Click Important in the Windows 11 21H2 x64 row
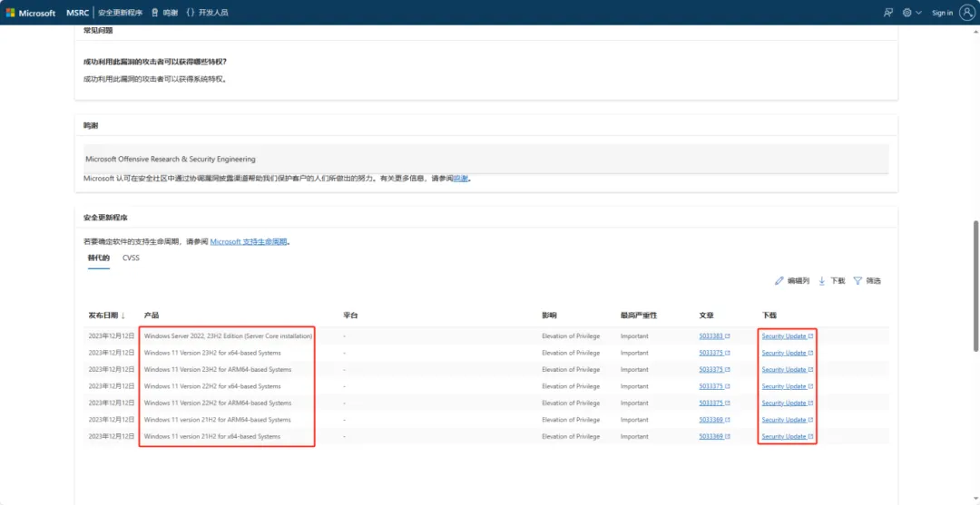 coord(634,436)
